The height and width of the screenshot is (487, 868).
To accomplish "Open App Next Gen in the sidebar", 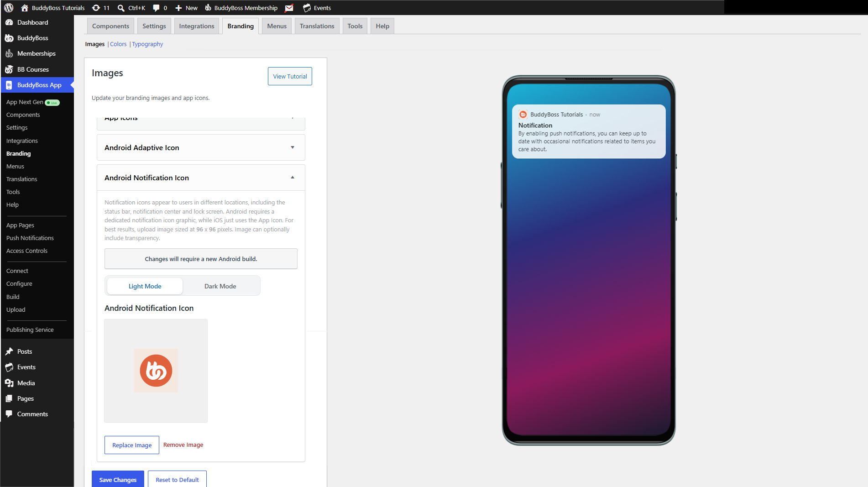I will pos(25,102).
